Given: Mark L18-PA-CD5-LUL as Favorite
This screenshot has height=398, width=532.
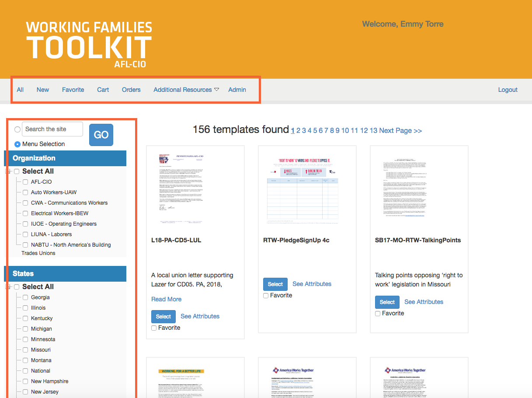Looking at the screenshot, I should 154,328.
